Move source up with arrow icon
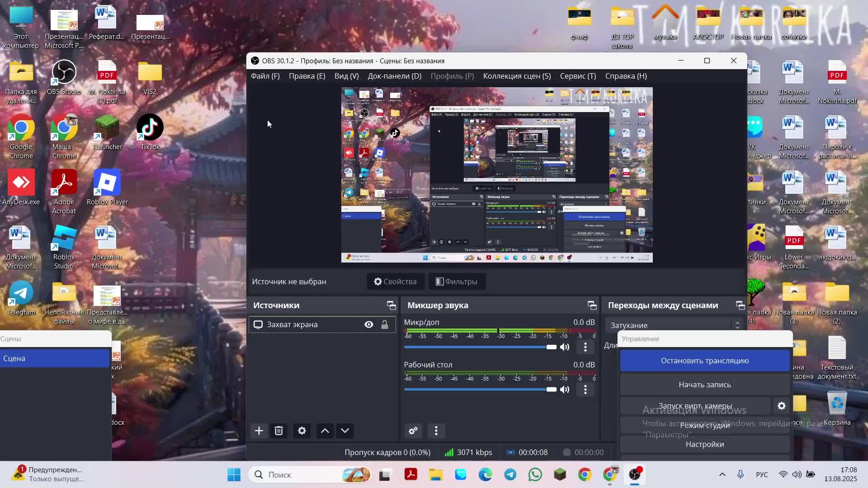Viewport: 868px width, 488px height. point(325,431)
